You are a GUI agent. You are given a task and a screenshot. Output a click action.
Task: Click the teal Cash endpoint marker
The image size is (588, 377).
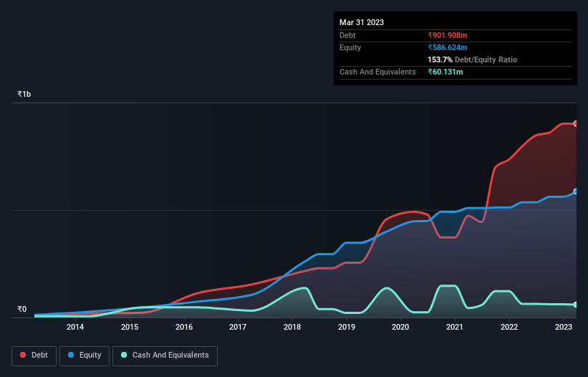[576, 305]
